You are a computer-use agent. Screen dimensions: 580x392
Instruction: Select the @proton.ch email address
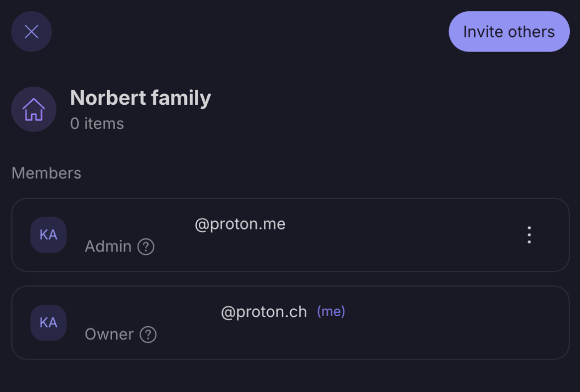[264, 312]
